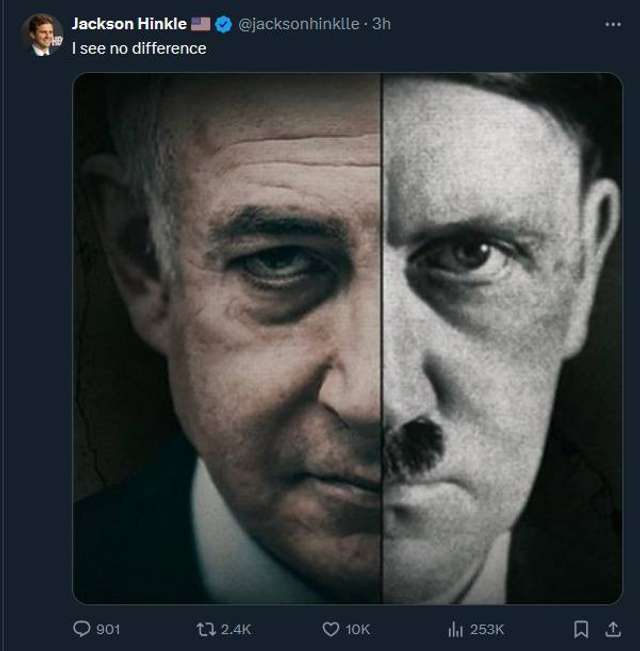Click the blue verified checkmark badge
640x651 pixels.
point(225,24)
